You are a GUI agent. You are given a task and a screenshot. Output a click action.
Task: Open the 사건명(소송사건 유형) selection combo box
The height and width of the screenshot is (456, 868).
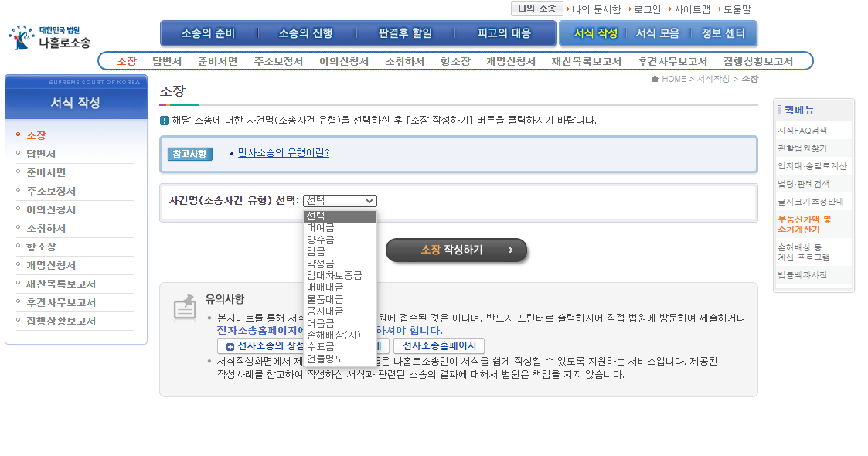pyautogui.click(x=339, y=200)
